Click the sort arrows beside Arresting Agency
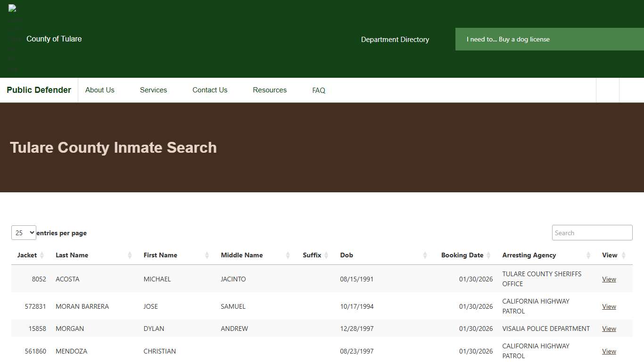 coord(588,255)
